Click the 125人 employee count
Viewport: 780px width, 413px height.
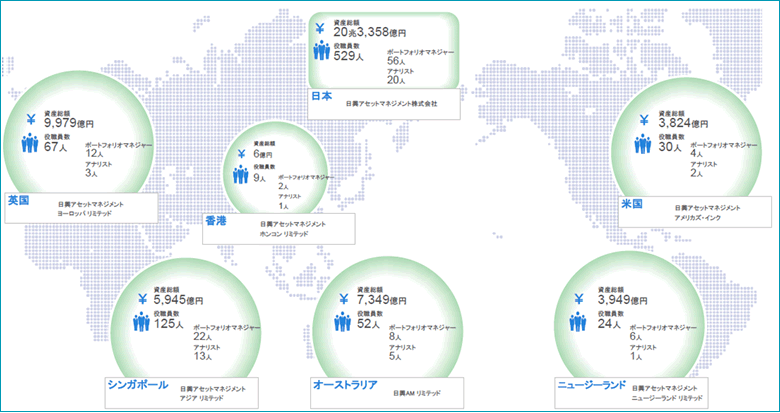point(169,324)
